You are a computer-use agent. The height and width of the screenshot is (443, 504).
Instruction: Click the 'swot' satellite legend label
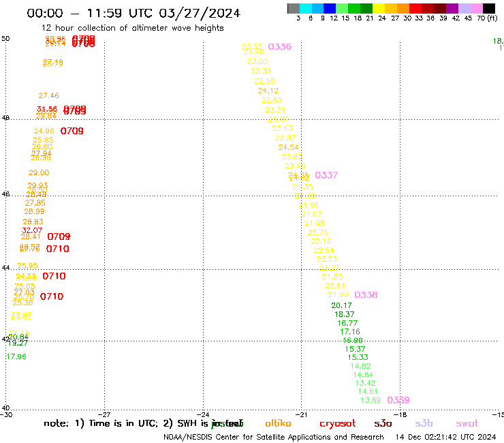tap(467, 423)
